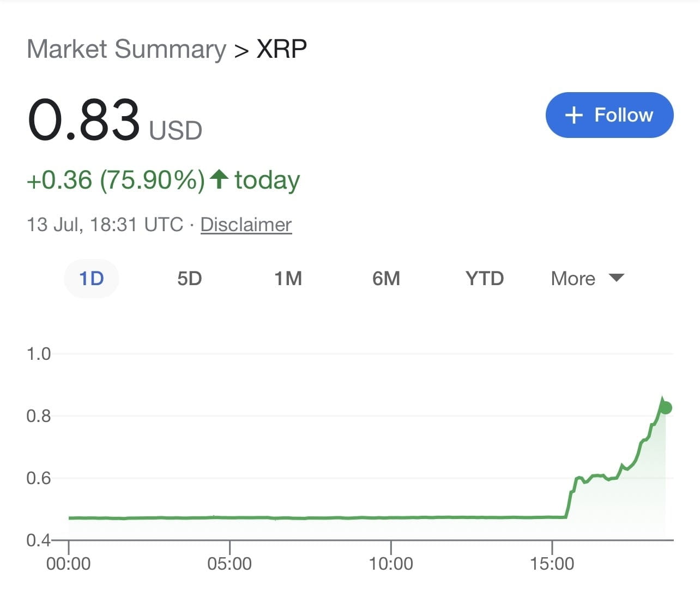Click the 1.0 price axis label
The height and width of the screenshot is (591, 700).
38,354
